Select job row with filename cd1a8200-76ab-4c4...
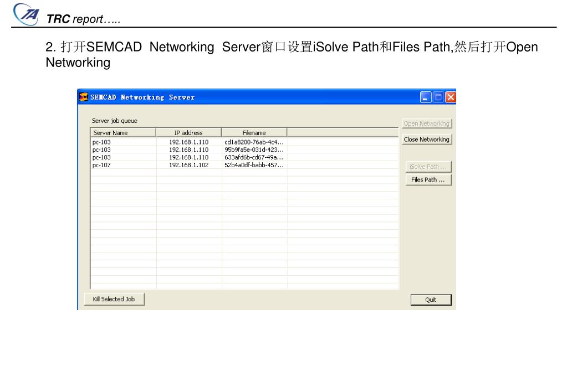The width and height of the screenshot is (567, 392). (244, 142)
